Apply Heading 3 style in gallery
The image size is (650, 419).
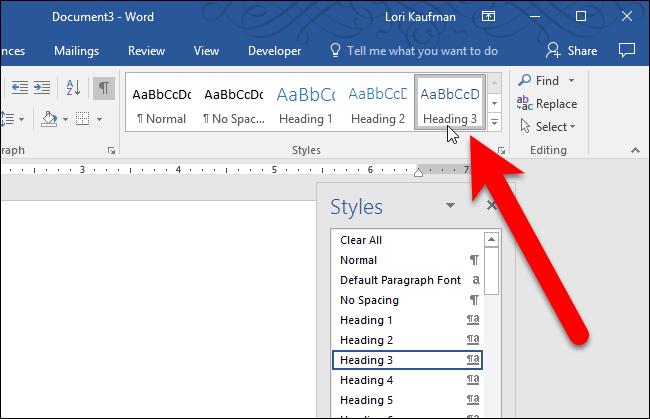click(450, 102)
